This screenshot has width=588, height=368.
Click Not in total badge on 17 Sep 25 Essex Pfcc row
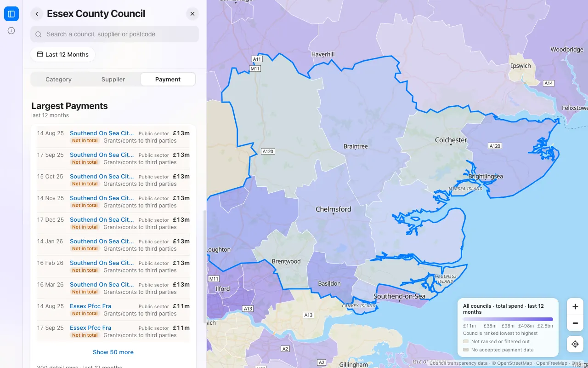click(x=85, y=335)
